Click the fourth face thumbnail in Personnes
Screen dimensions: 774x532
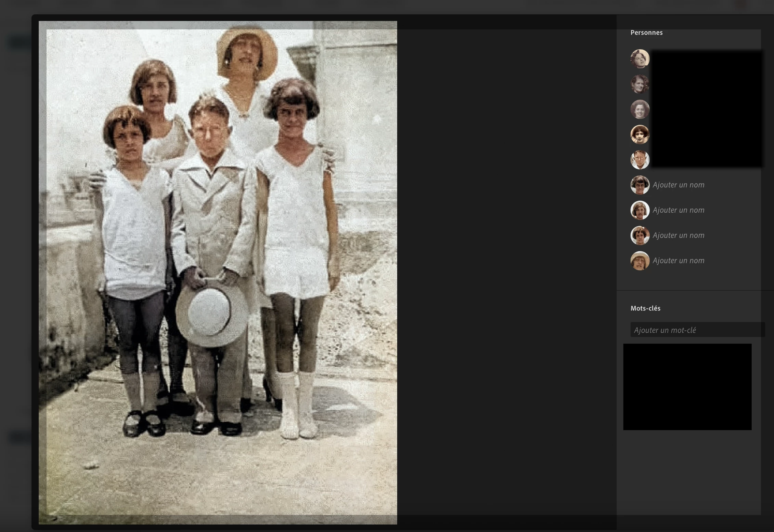[640, 134]
